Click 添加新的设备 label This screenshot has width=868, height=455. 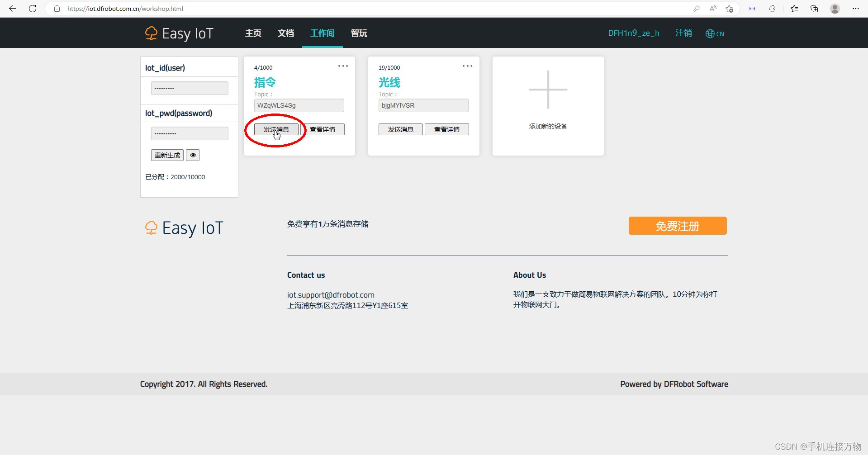(548, 126)
